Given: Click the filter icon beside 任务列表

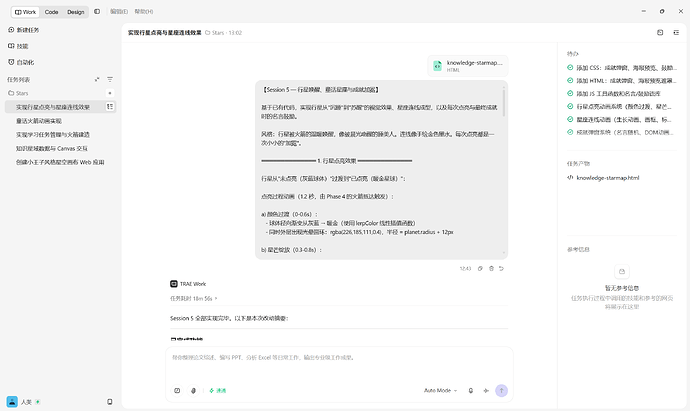Looking at the screenshot, I should (110, 80).
